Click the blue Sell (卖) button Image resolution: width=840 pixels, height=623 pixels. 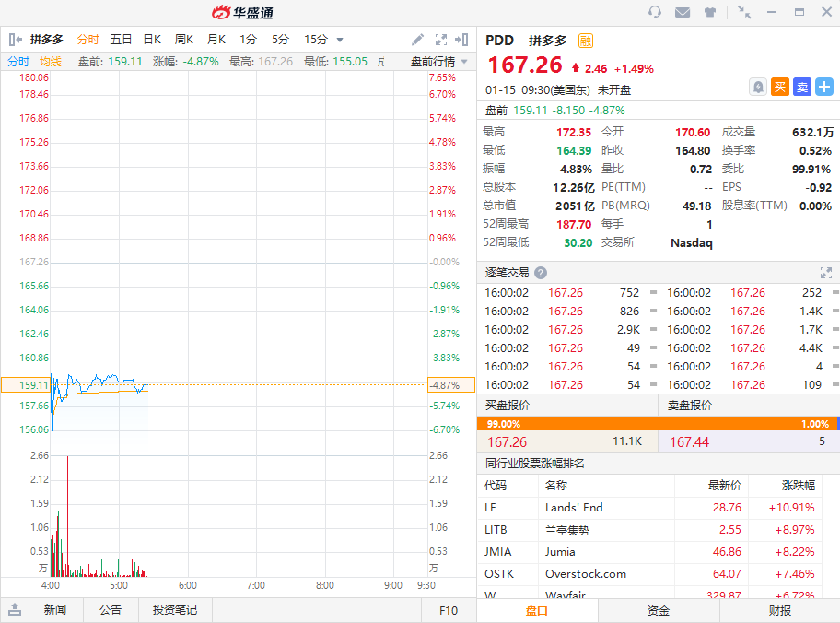[802, 87]
